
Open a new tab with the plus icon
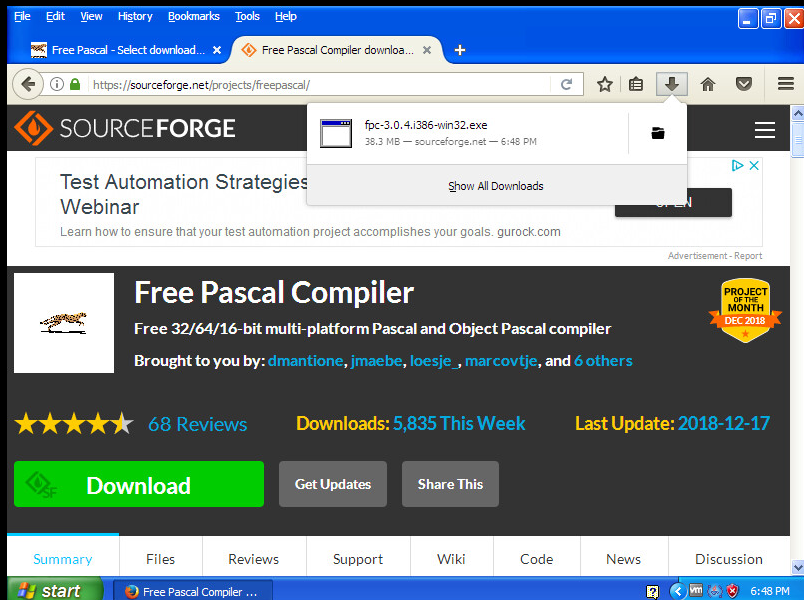click(x=460, y=50)
